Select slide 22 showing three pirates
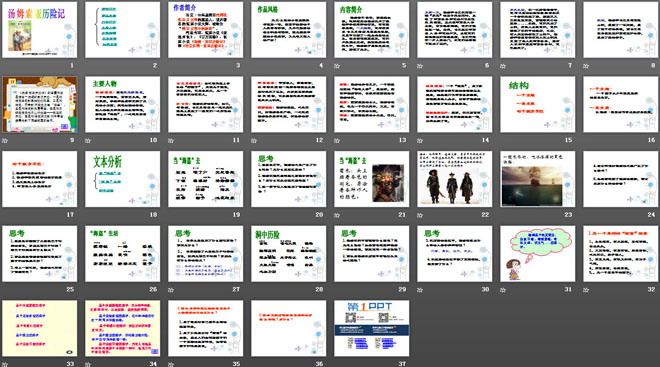This screenshot has width=660, height=367. tap(455, 179)
